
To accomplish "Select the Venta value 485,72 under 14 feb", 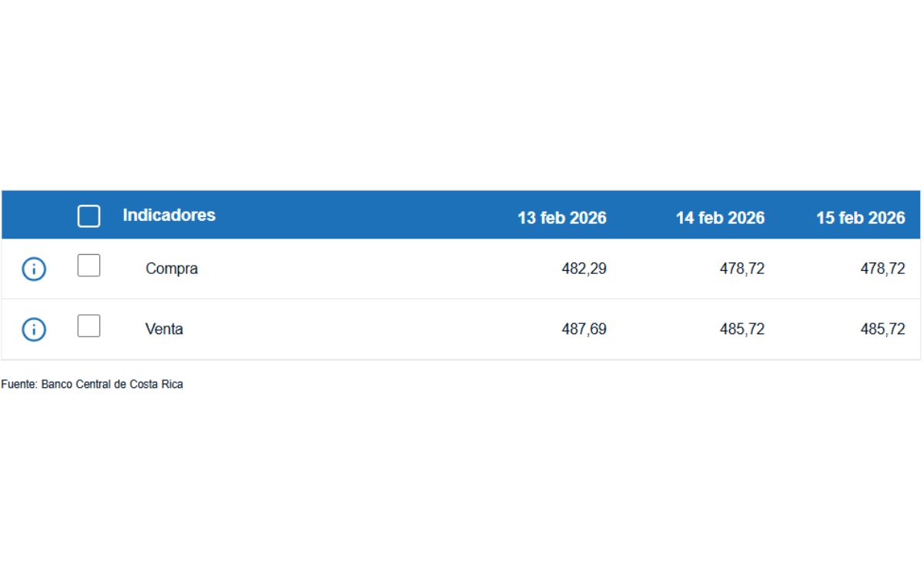I will [743, 329].
